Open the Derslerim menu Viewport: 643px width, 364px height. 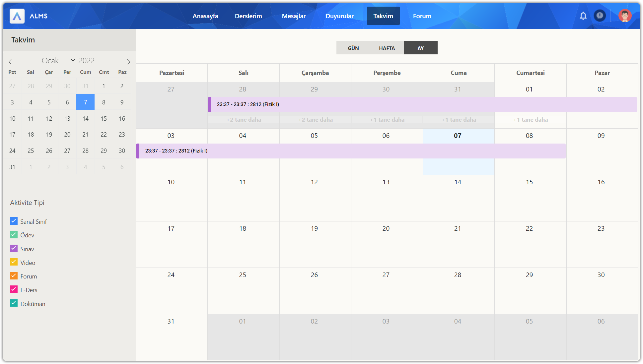click(248, 16)
